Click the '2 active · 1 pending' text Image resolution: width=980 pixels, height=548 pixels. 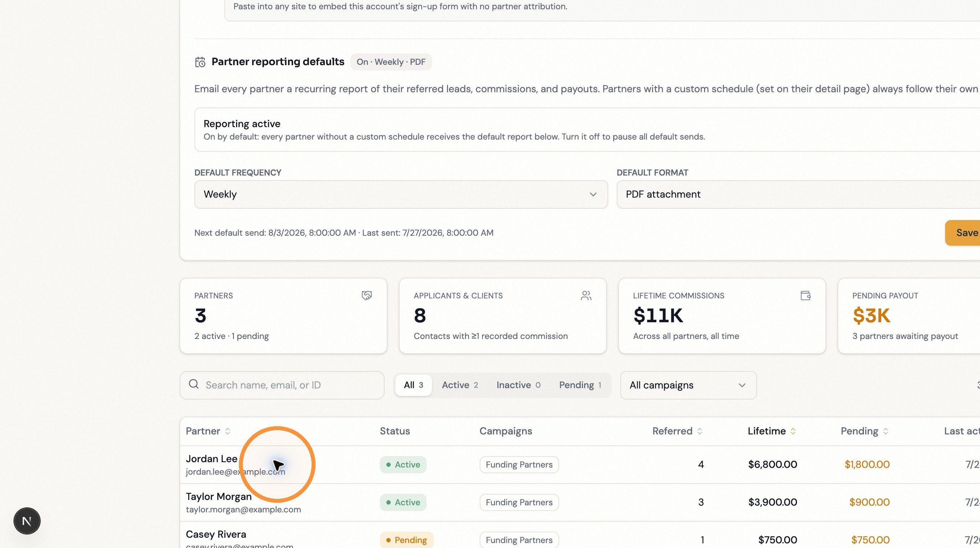tap(231, 336)
